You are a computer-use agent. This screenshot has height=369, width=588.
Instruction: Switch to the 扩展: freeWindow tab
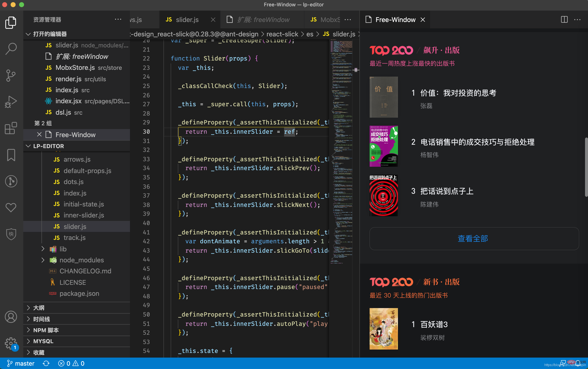point(263,19)
